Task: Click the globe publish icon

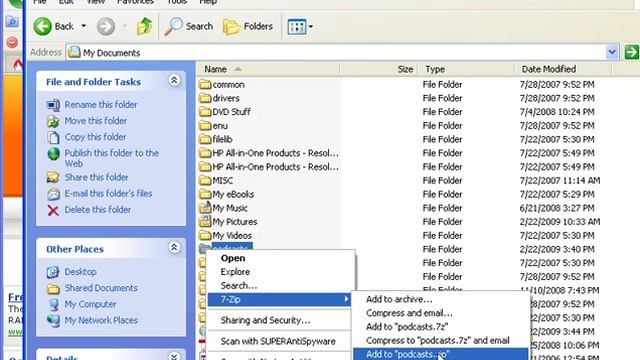Action: [x=53, y=154]
